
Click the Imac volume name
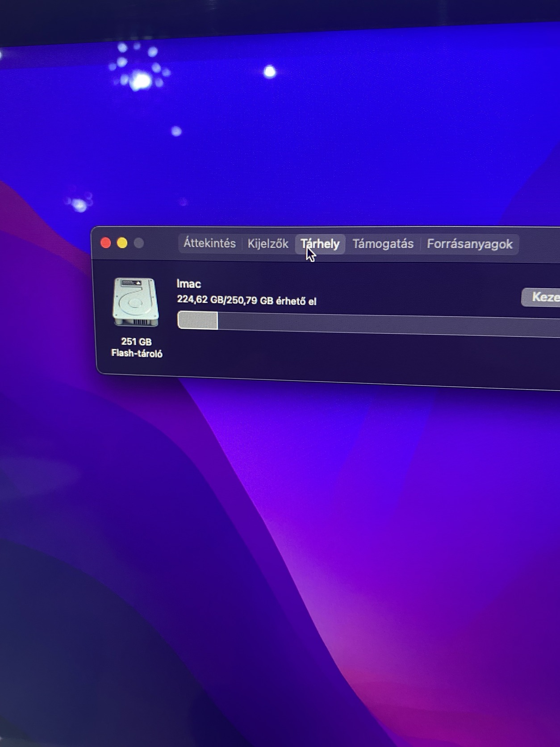tap(189, 284)
